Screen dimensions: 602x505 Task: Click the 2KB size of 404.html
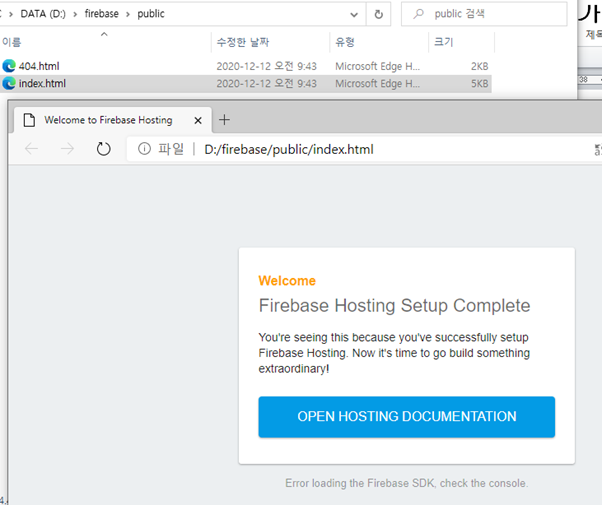pos(480,66)
